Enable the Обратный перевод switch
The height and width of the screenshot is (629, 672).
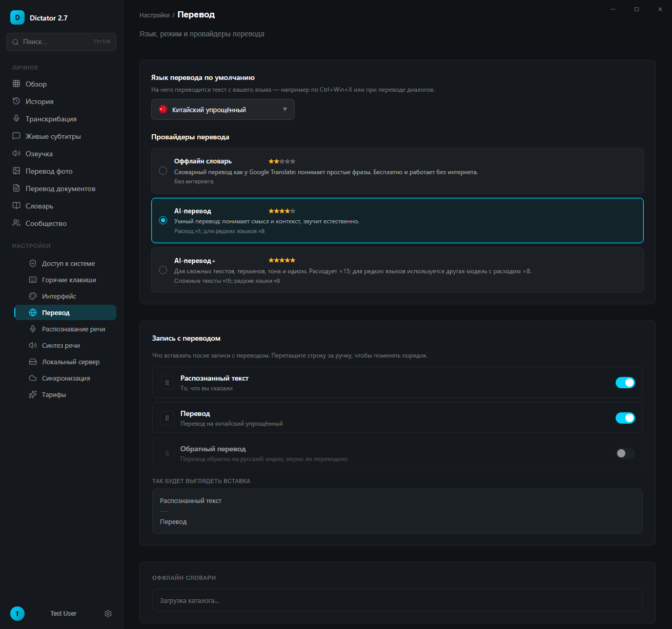(625, 453)
